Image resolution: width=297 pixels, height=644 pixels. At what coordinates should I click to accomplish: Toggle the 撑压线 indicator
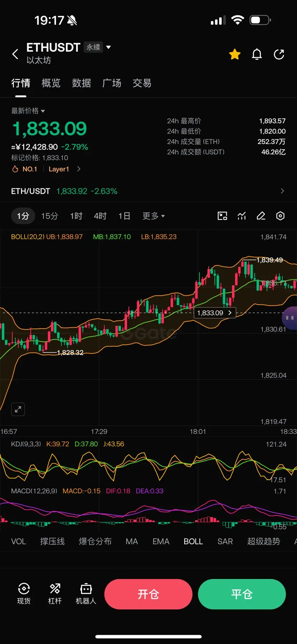52,541
